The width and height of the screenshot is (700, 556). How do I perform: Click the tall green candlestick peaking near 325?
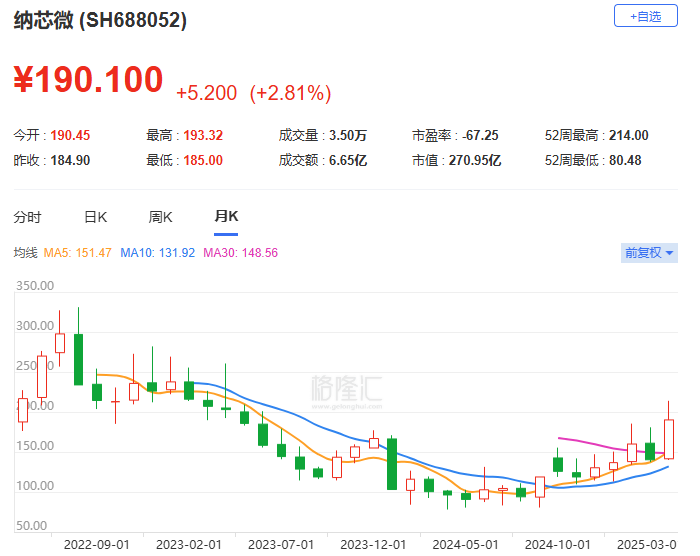[x=79, y=360]
